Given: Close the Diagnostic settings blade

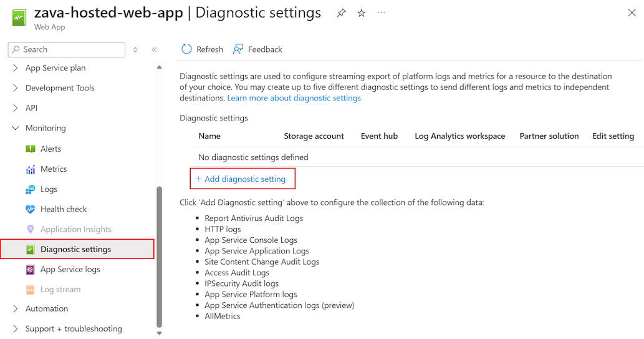Looking at the screenshot, I should pyautogui.click(x=632, y=12).
